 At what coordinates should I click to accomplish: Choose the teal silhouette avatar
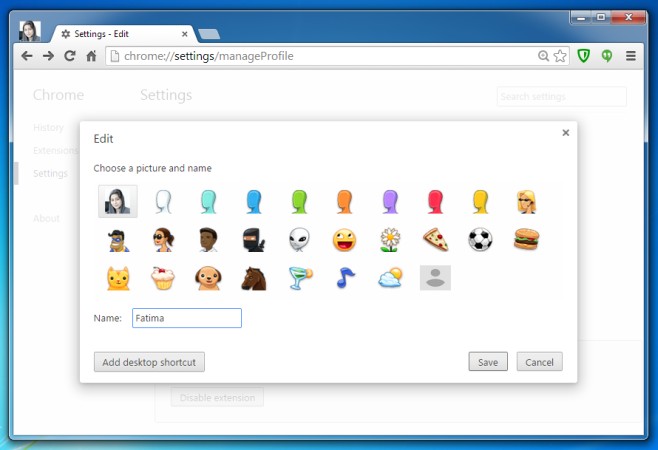click(209, 202)
